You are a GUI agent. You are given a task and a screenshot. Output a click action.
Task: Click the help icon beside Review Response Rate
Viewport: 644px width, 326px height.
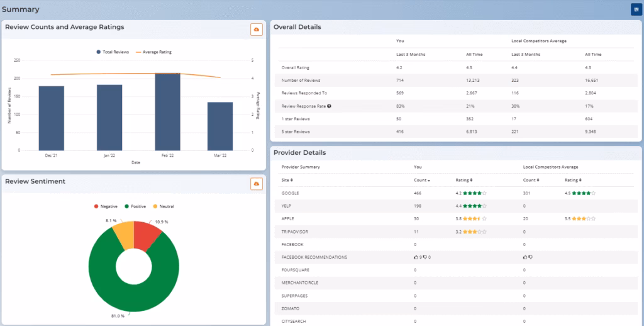[329, 106]
